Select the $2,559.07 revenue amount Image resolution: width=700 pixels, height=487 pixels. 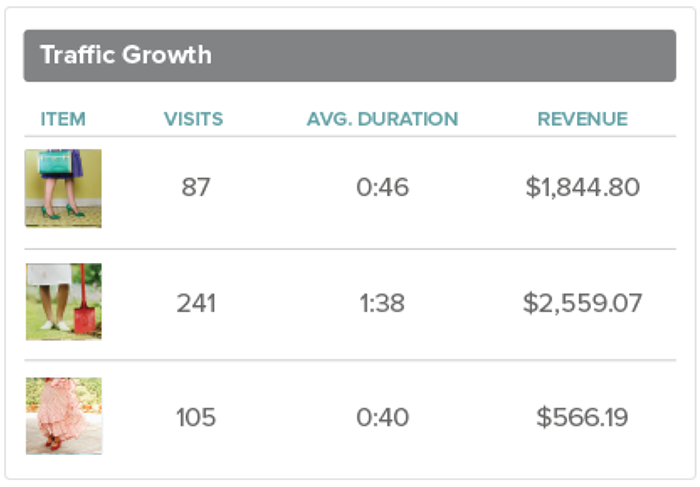tap(582, 302)
